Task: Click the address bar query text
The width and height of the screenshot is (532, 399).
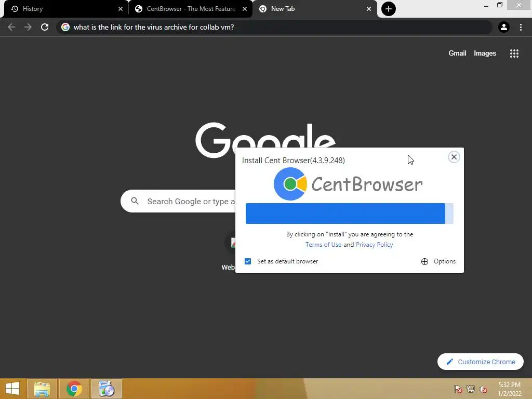Action: [154, 27]
